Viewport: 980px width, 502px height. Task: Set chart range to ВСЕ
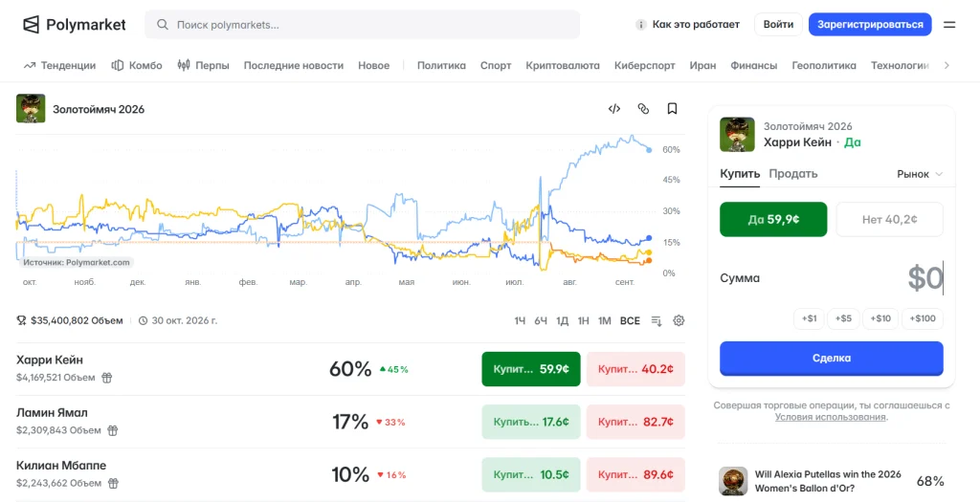tap(630, 321)
